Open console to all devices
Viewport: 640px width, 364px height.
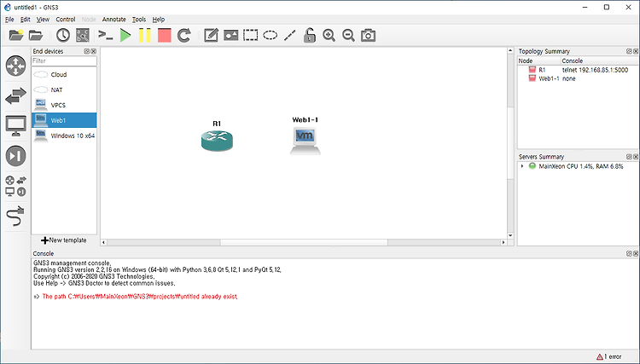click(106, 36)
